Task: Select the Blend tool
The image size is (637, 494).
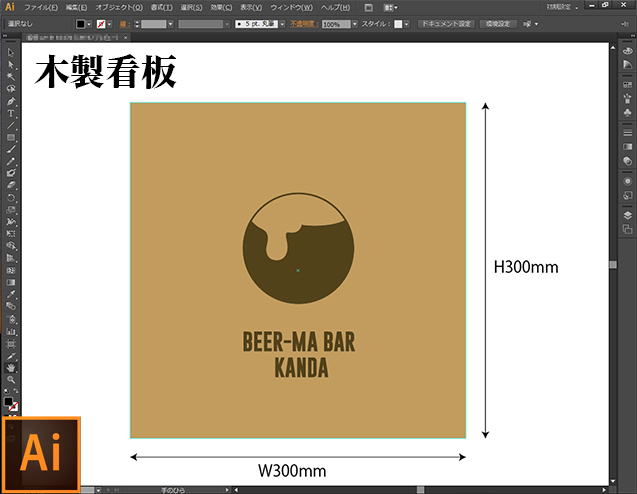Action: (11, 306)
